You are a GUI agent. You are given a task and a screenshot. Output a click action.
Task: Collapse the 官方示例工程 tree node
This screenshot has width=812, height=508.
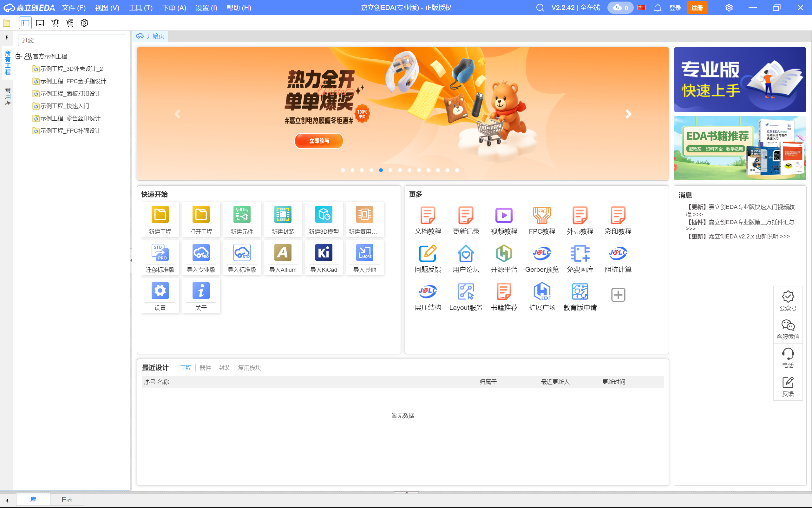click(18, 56)
